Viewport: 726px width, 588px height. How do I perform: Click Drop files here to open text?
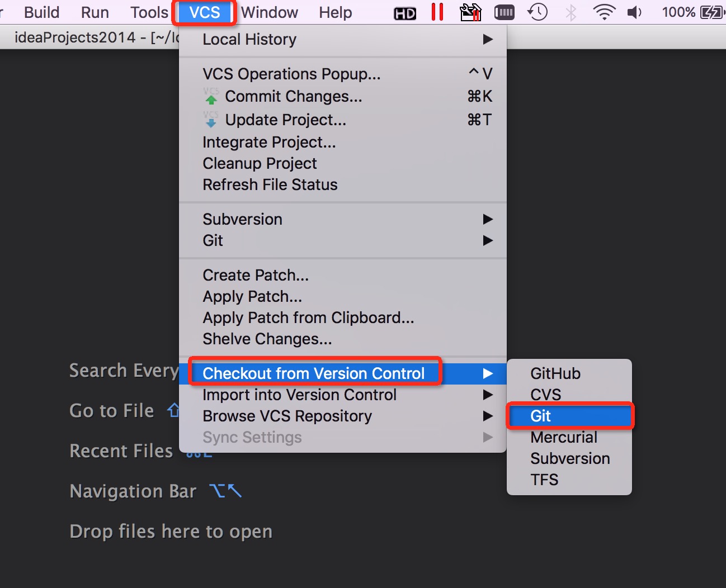coord(171,532)
